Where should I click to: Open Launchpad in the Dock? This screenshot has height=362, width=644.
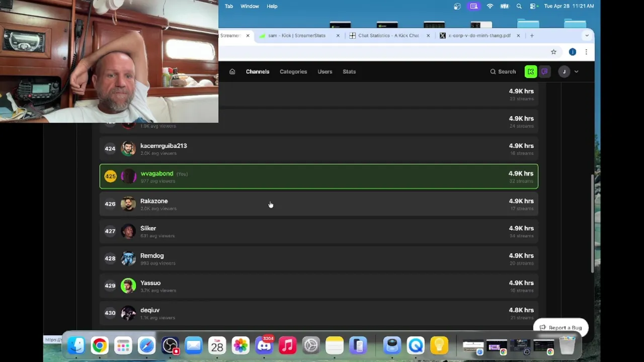click(x=123, y=345)
